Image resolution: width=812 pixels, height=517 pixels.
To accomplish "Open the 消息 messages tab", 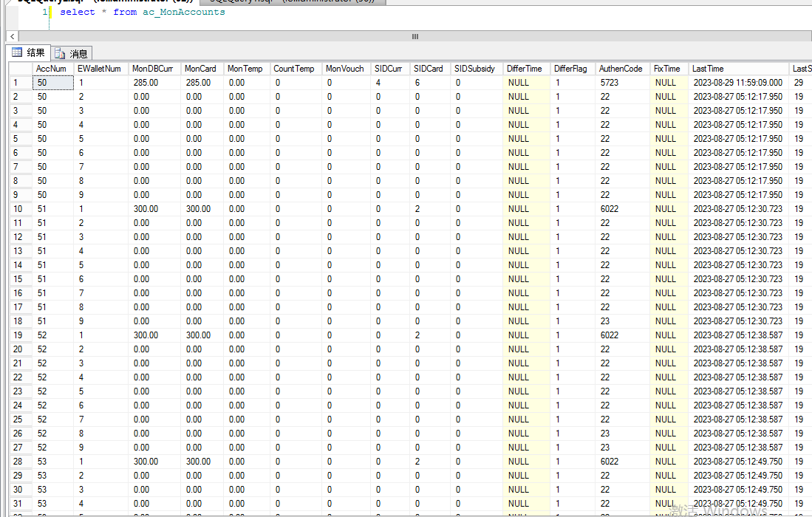I will (72, 53).
